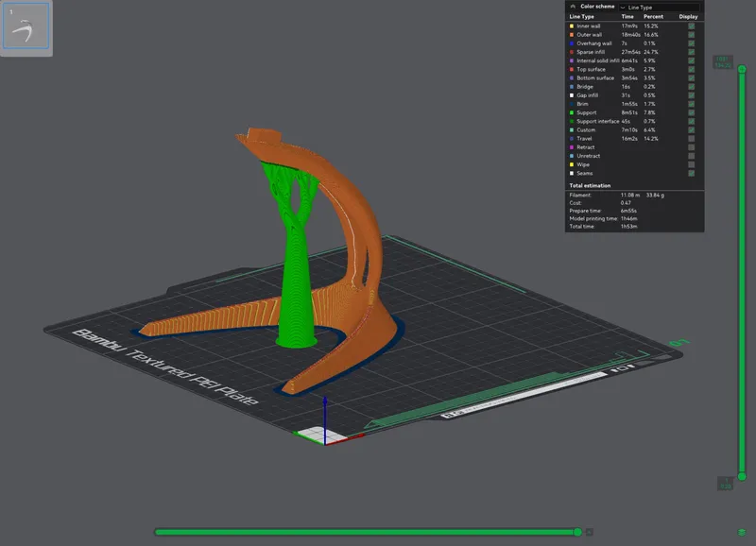756x546 pixels.
Task: Enable Travel moves display checkbox
Action: [692, 138]
